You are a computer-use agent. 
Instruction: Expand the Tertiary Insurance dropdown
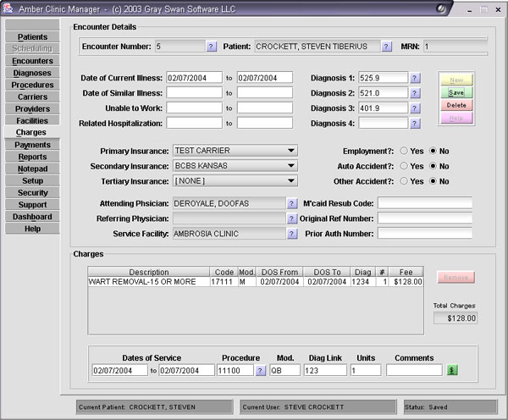pyautogui.click(x=290, y=181)
